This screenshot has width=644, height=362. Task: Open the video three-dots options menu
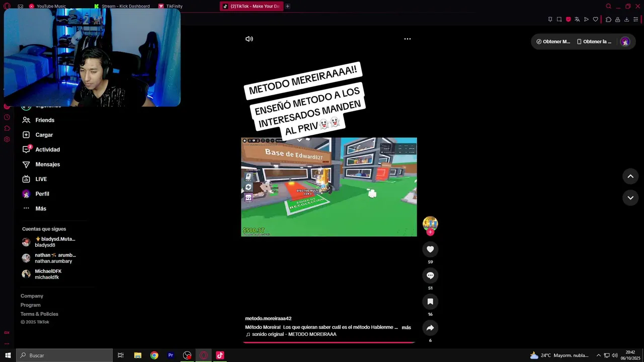(408, 39)
